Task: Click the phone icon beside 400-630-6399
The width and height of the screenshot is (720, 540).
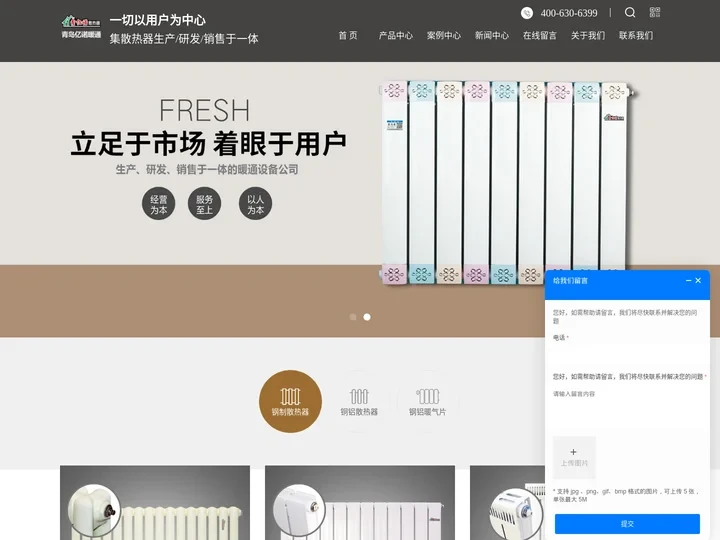Action: [x=527, y=13]
